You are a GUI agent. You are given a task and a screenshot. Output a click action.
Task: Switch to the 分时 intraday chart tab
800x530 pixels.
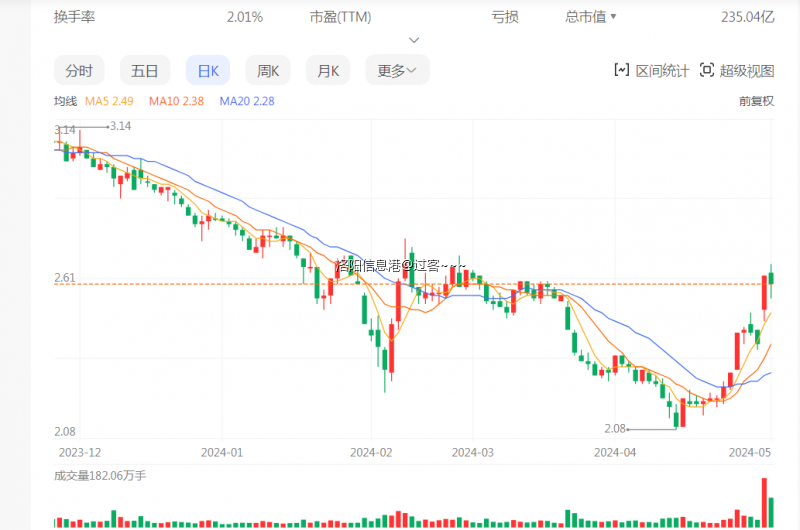(x=79, y=70)
